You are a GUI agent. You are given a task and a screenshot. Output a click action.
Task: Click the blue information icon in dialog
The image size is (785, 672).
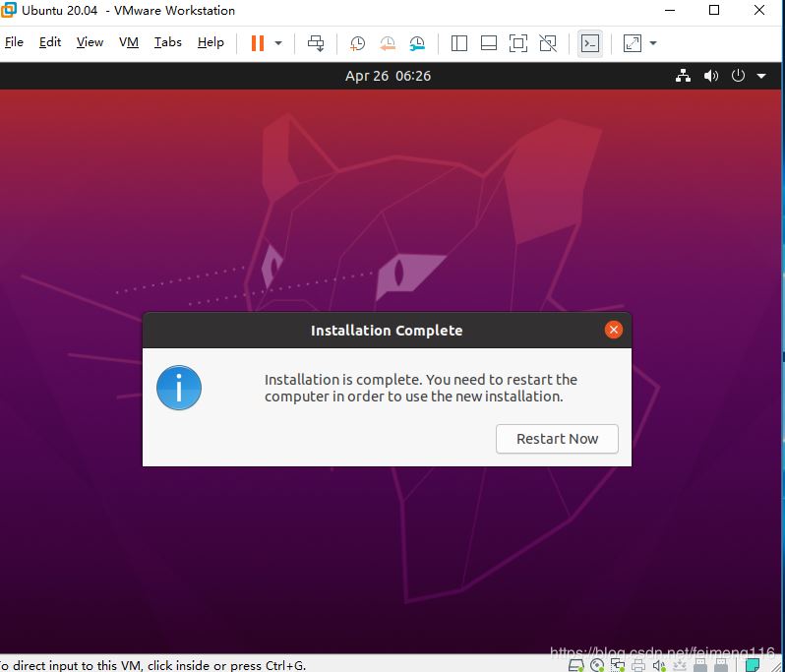179,388
